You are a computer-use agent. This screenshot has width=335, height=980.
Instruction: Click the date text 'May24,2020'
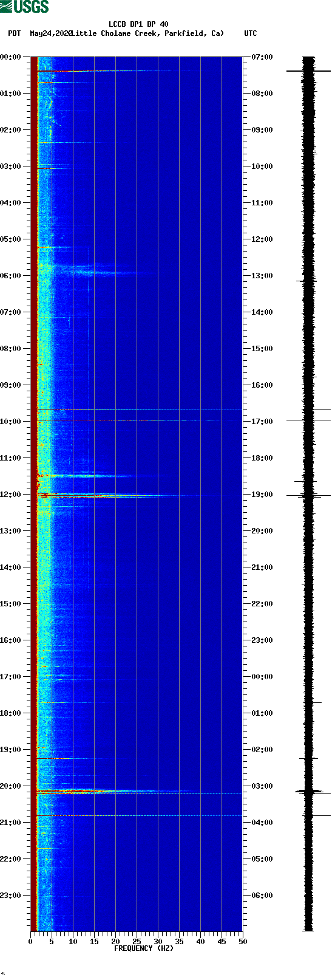point(51,33)
